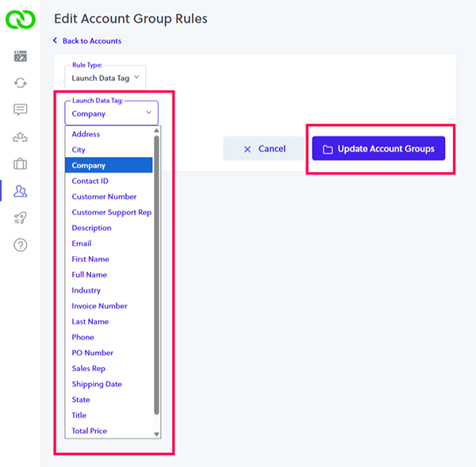Screen dimensions: 476x467
Task: Open the sync arrows icon in sidebar
Action: (21, 82)
